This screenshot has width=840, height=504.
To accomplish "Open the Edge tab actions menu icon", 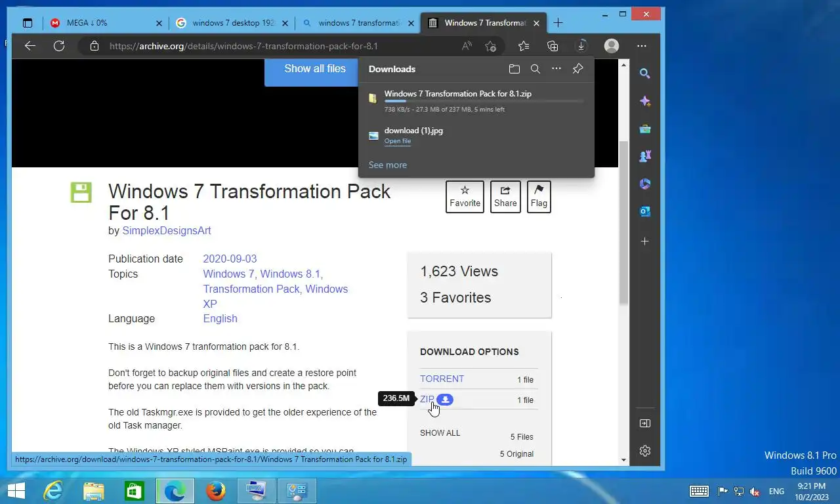I will 27,23.
